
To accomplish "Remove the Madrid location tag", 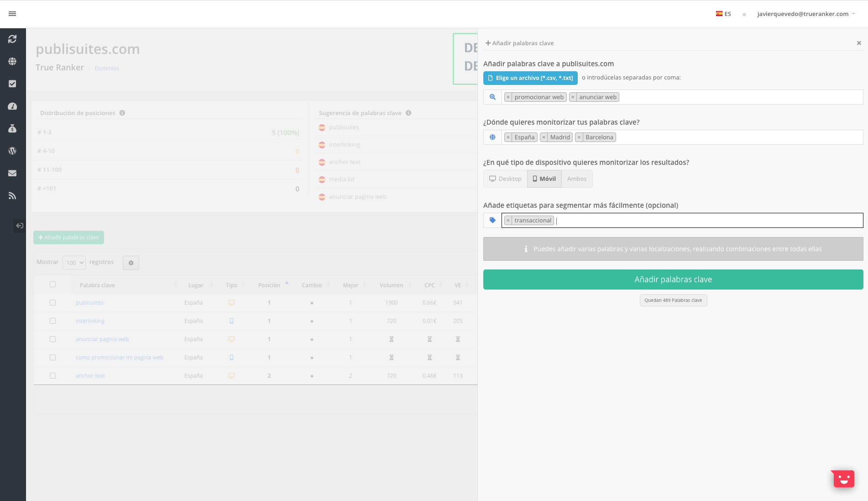I will [544, 137].
